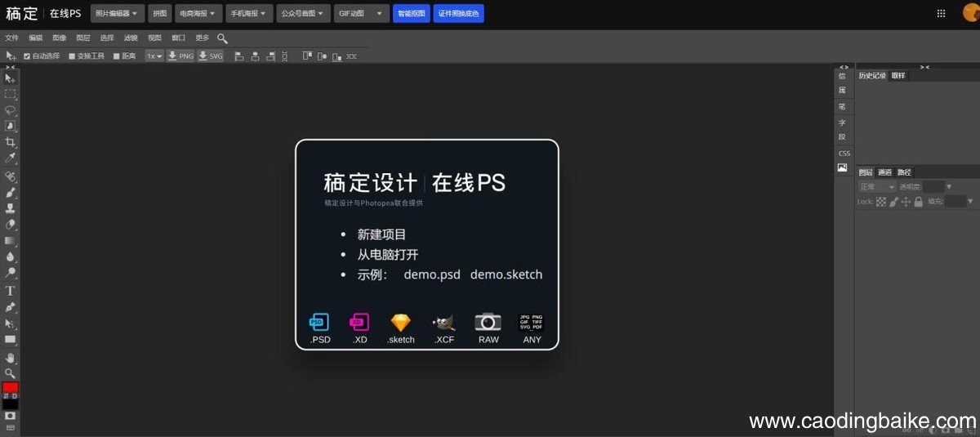980x437 pixels.
Task: Click the 拼图 button
Action: pos(160,14)
